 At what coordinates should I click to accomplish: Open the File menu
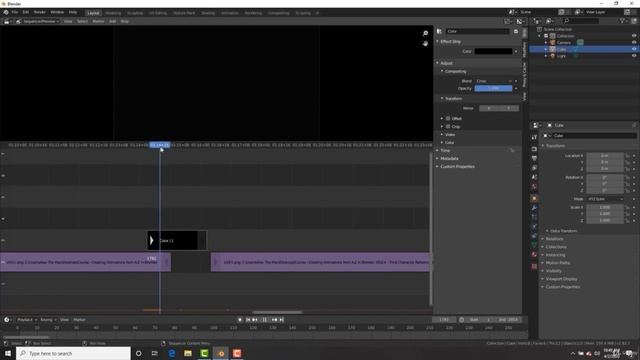(x=15, y=12)
